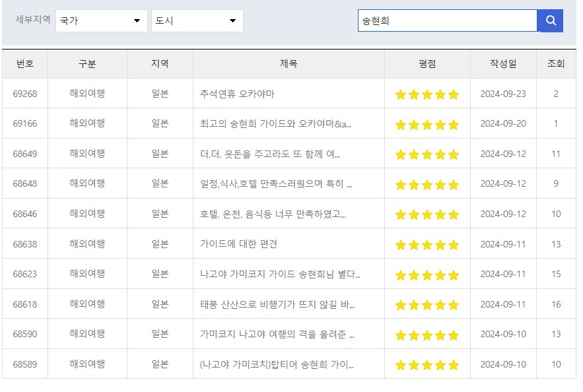Click the 세부지역 label
The height and width of the screenshot is (392, 583).
[33, 19]
